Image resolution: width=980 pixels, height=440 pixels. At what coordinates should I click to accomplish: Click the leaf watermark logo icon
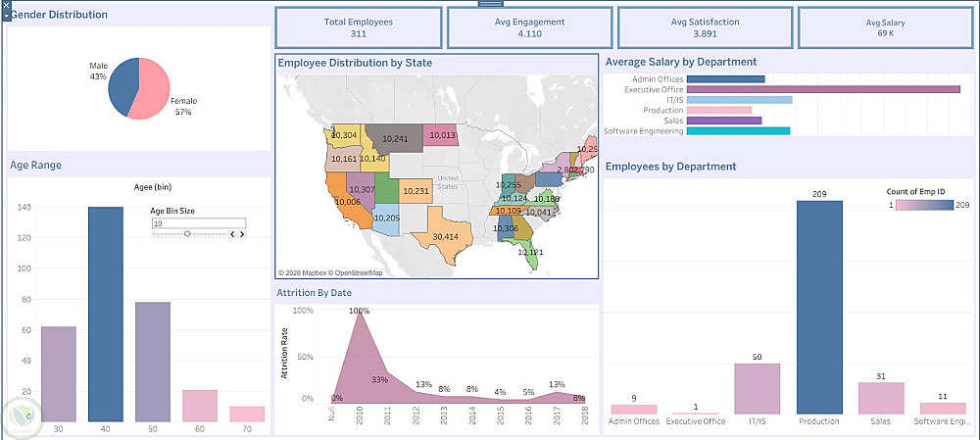[x=21, y=416]
